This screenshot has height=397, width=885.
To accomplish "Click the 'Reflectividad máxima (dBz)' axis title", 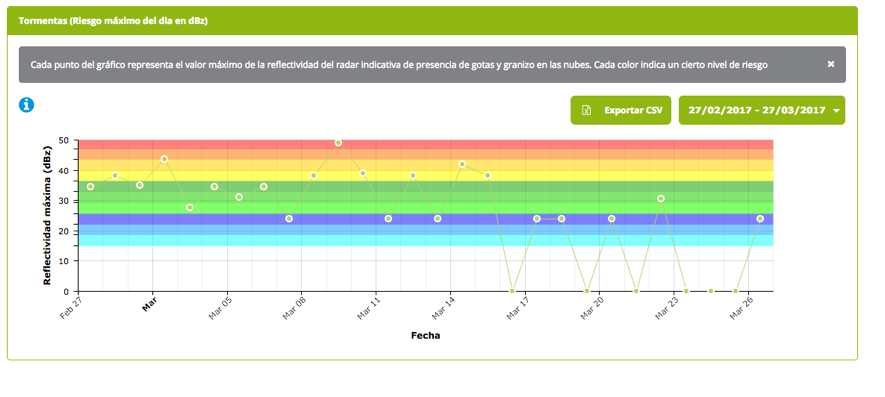I will 47,215.
